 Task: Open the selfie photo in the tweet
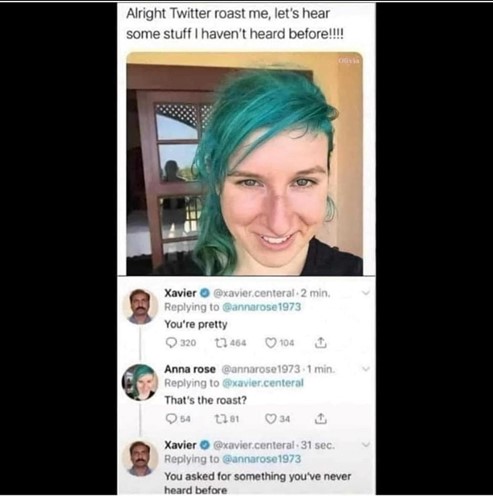point(245,164)
